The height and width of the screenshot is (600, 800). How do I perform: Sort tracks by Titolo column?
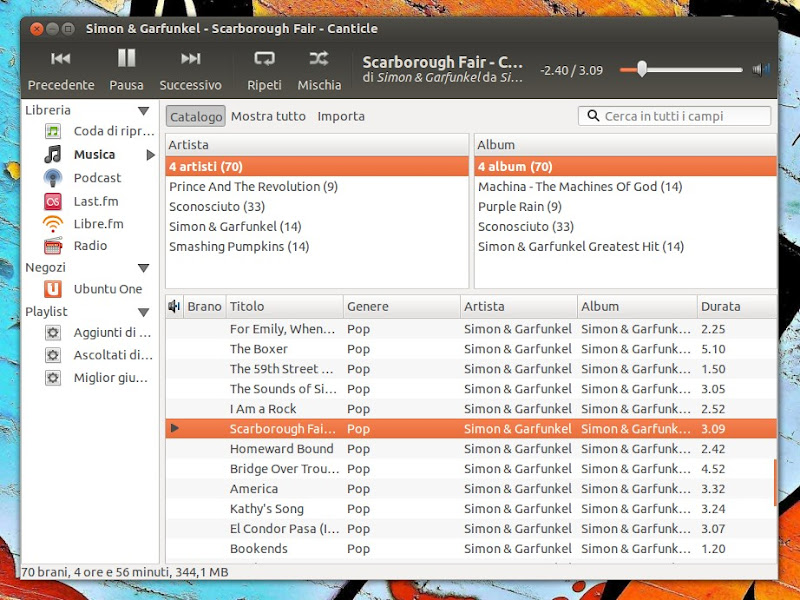point(284,306)
